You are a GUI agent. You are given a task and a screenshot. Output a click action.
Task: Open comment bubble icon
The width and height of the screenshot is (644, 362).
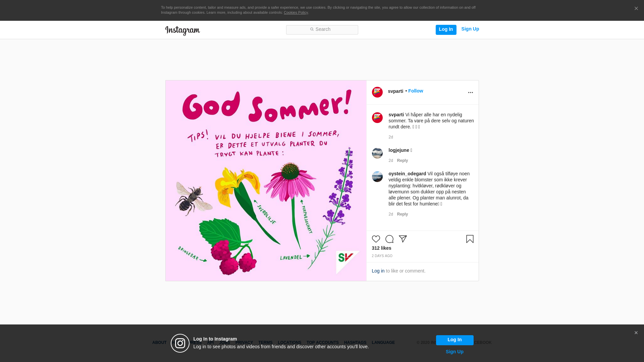(389, 239)
